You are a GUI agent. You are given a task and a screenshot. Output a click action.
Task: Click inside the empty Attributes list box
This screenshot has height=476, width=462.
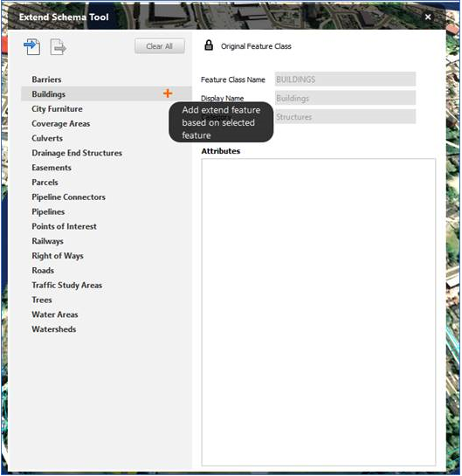pos(319,312)
